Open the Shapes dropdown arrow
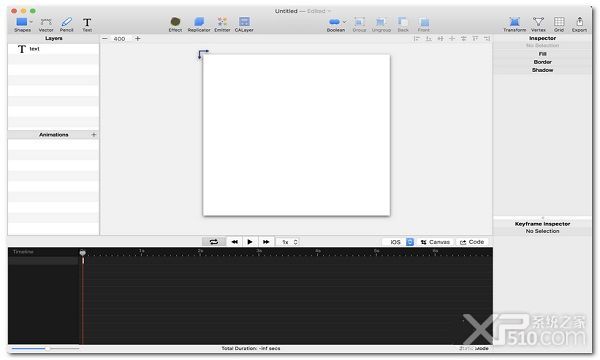The width and height of the screenshot is (600, 360). tap(31, 22)
